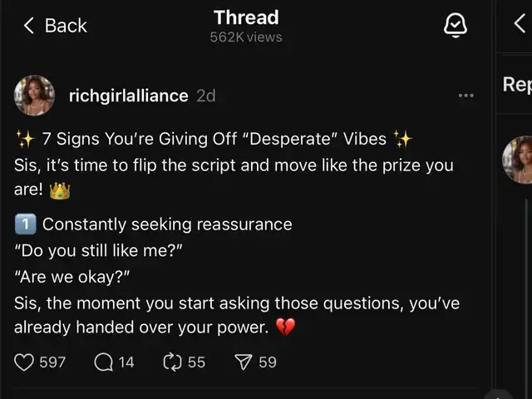The width and height of the screenshot is (532, 399).
Task: Click the 55 reposts count
Action: tap(196, 362)
